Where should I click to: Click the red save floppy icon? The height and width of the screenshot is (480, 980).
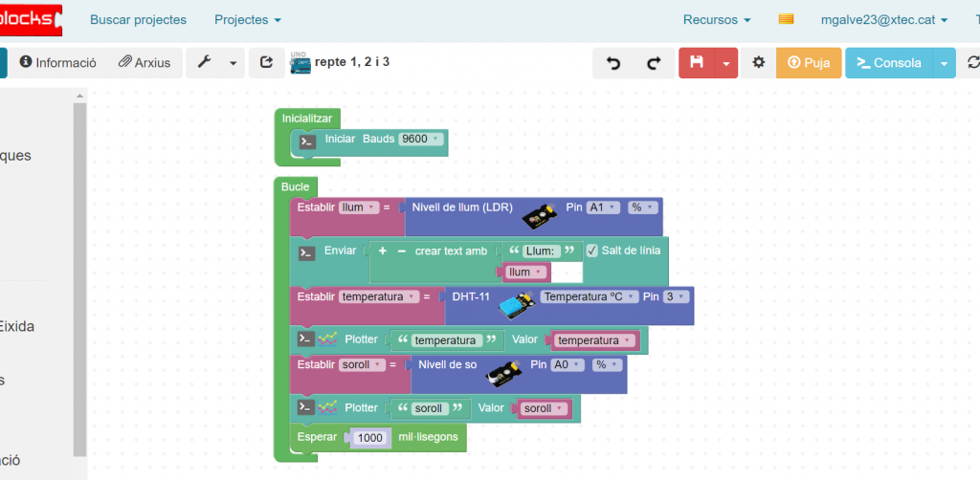[696, 63]
